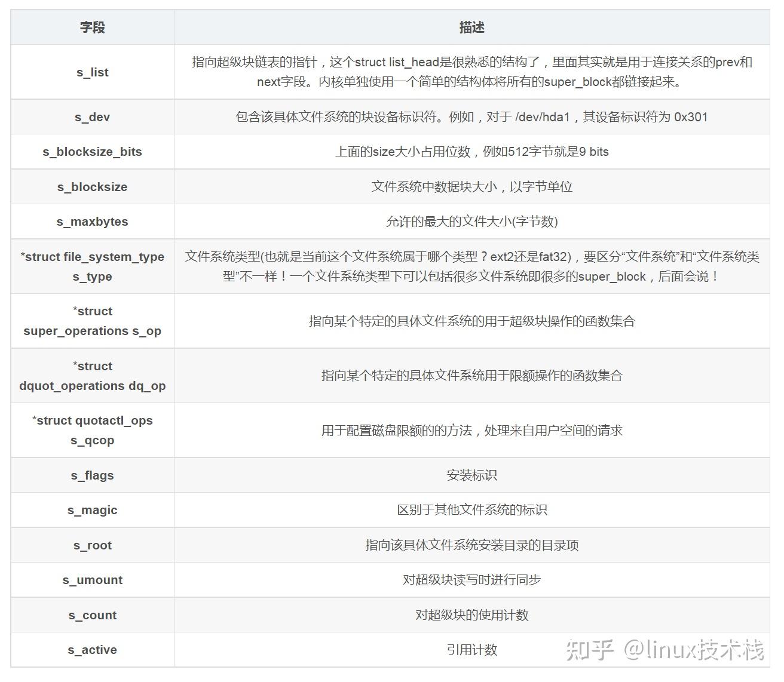Click the description 对超级块读写时进行同步

[472, 580]
